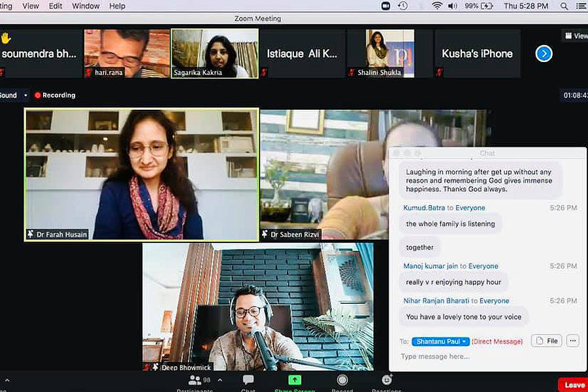The image size is (588, 392).
Task: Open the Reactions icon
Action: pyautogui.click(x=387, y=380)
